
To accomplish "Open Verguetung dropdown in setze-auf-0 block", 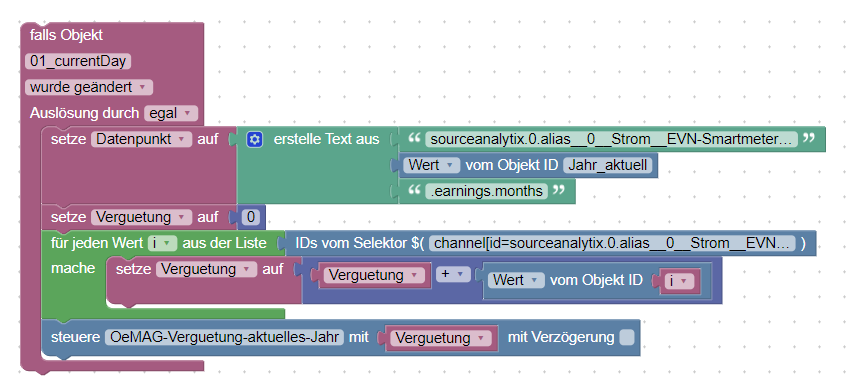I will (141, 217).
